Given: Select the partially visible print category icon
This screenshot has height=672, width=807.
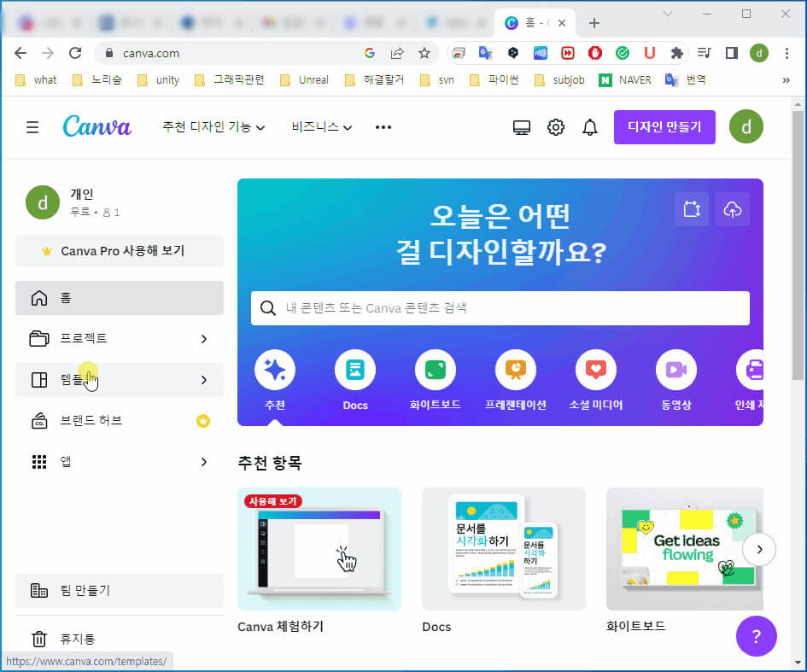Looking at the screenshot, I should (x=751, y=370).
